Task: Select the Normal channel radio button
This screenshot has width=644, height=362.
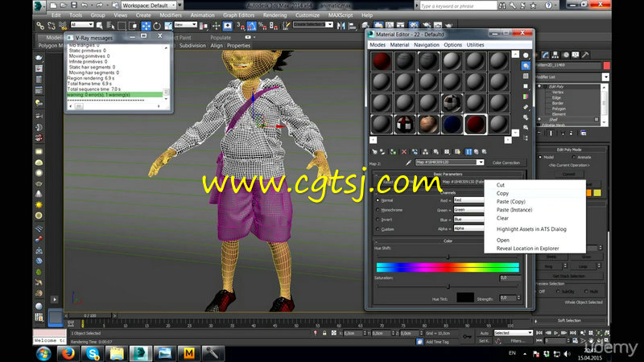Action: [378, 200]
